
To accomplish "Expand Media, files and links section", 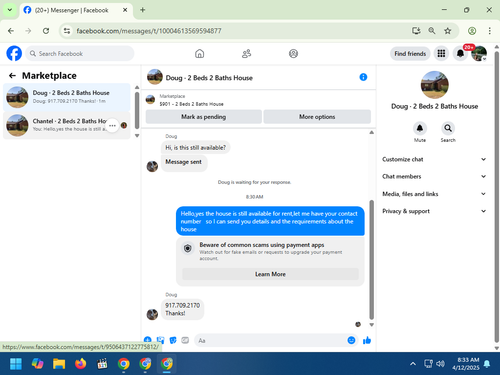I will point(434,194).
